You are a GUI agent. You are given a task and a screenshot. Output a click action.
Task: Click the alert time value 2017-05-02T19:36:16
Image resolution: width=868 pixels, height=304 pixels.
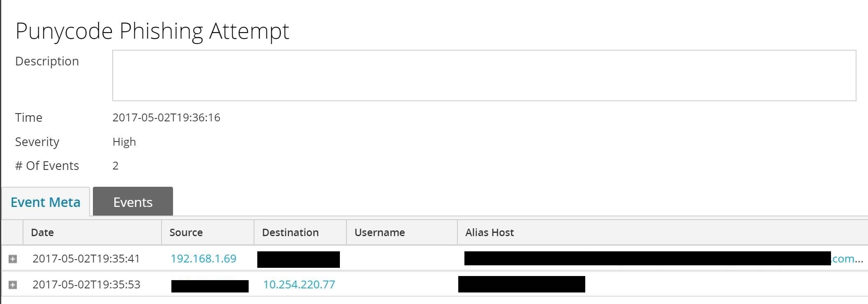click(x=166, y=118)
